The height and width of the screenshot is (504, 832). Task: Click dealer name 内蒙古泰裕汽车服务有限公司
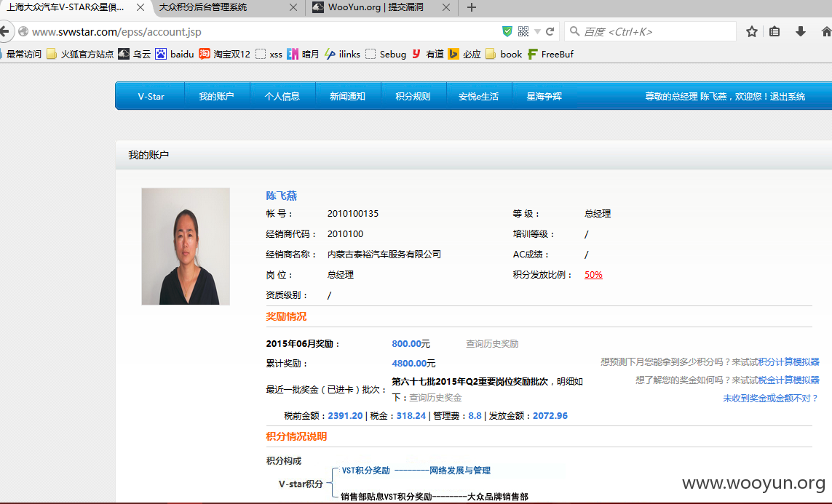point(384,255)
